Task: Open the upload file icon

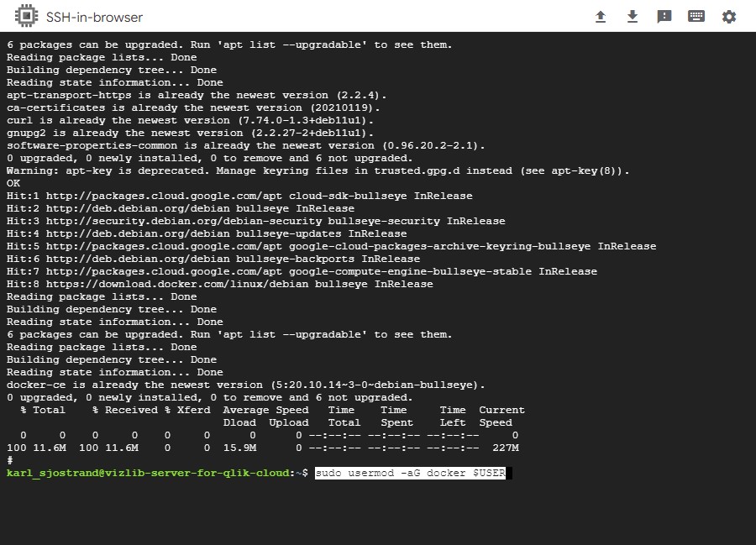Action: point(601,17)
